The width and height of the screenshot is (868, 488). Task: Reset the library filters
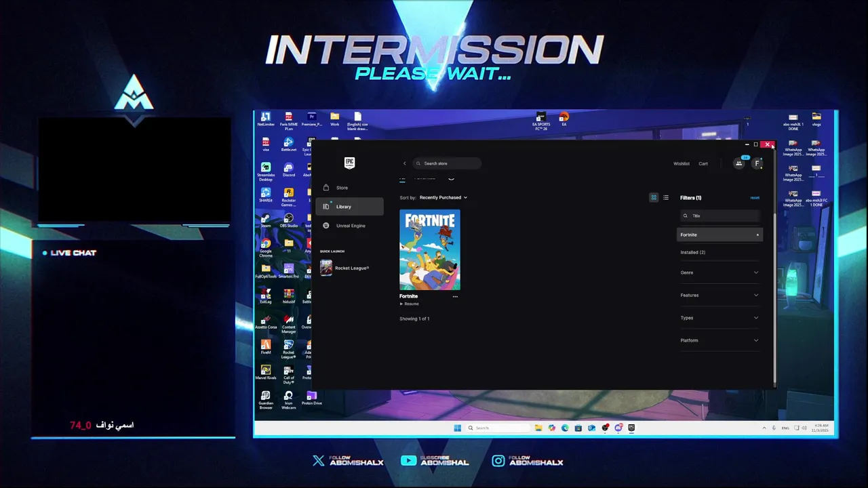(755, 198)
